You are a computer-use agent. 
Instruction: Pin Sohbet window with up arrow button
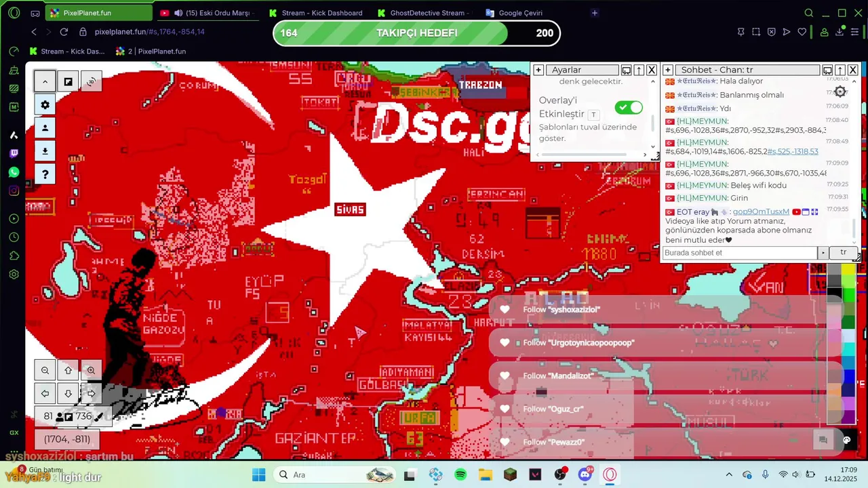click(x=840, y=70)
